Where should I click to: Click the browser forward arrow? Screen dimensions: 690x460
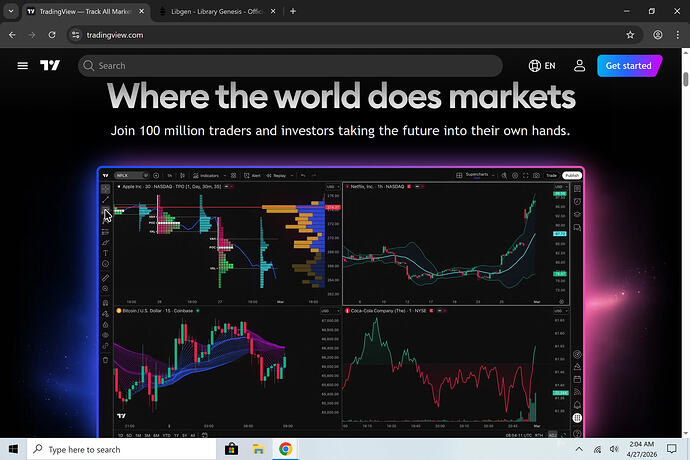[32, 35]
